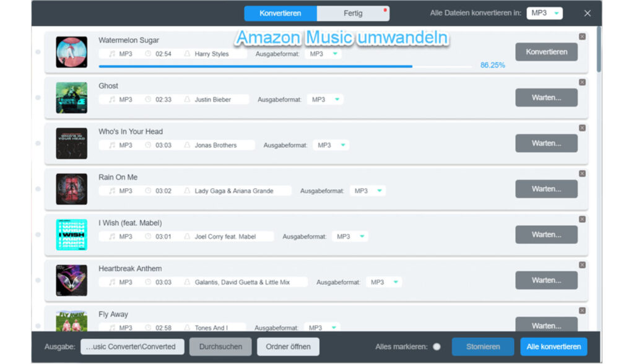Open Watermelon Sugar album cover thumbnail

72,52
